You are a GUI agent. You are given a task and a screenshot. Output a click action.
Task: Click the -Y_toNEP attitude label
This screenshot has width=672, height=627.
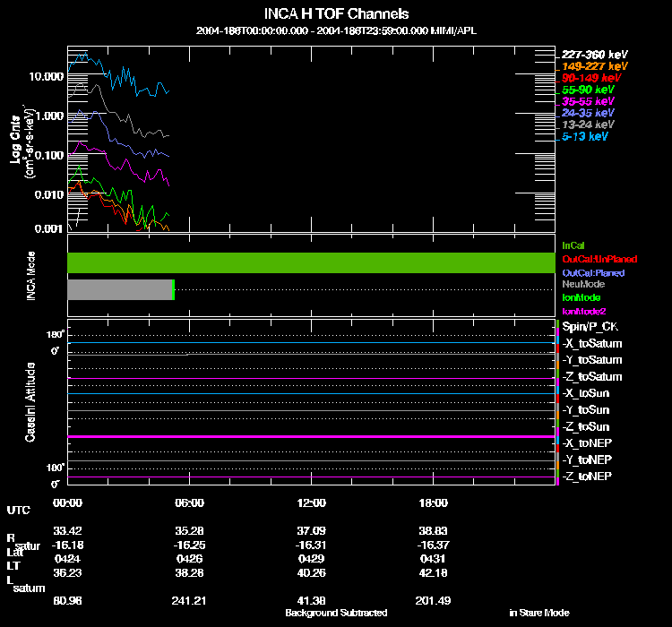point(587,460)
